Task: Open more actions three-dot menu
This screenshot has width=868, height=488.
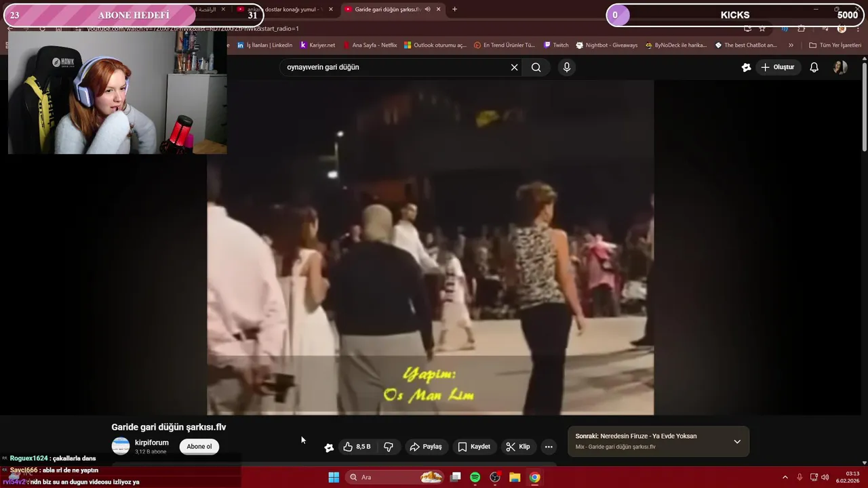Action: coord(549,447)
